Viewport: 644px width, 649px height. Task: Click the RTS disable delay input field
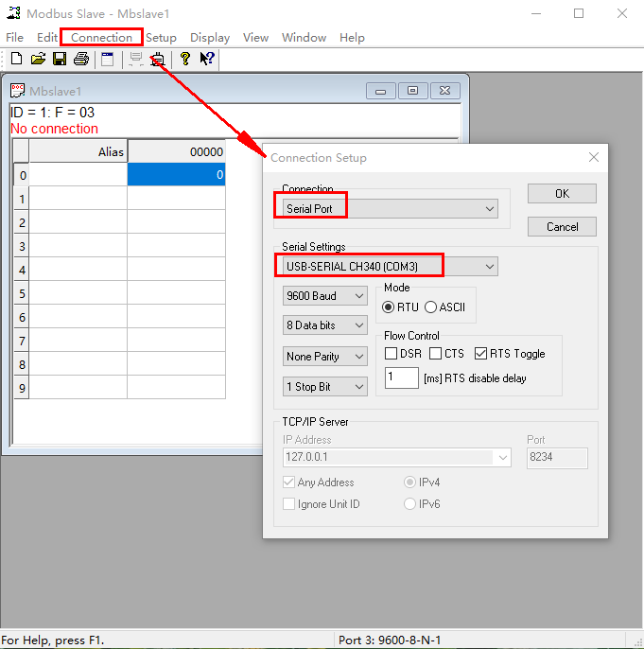click(x=401, y=378)
